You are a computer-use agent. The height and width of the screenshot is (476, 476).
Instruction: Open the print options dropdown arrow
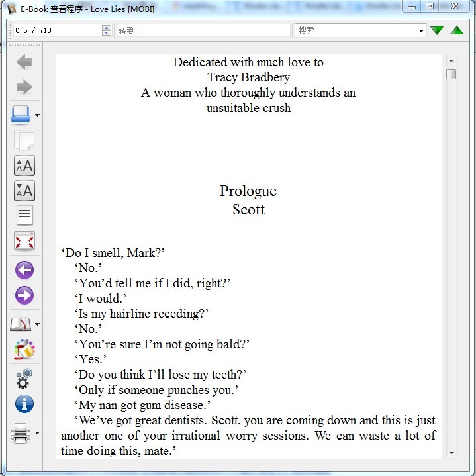[38, 433]
